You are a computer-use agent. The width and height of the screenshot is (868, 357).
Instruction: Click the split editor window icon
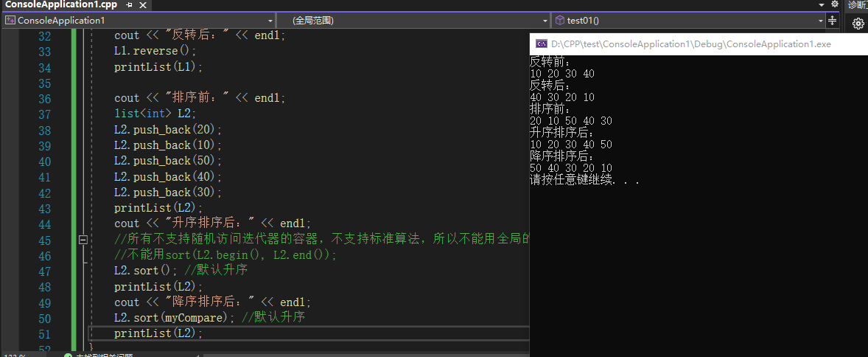coord(832,21)
